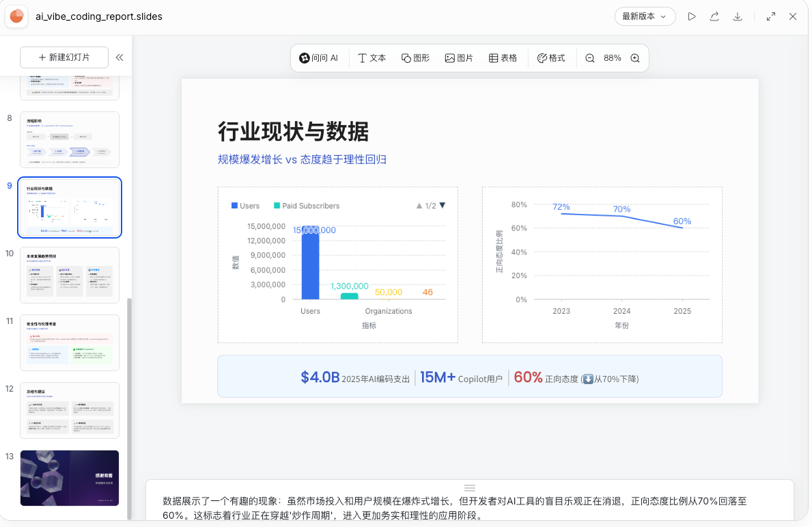Select the 图片 image tool
812x527 pixels.
tap(459, 58)
